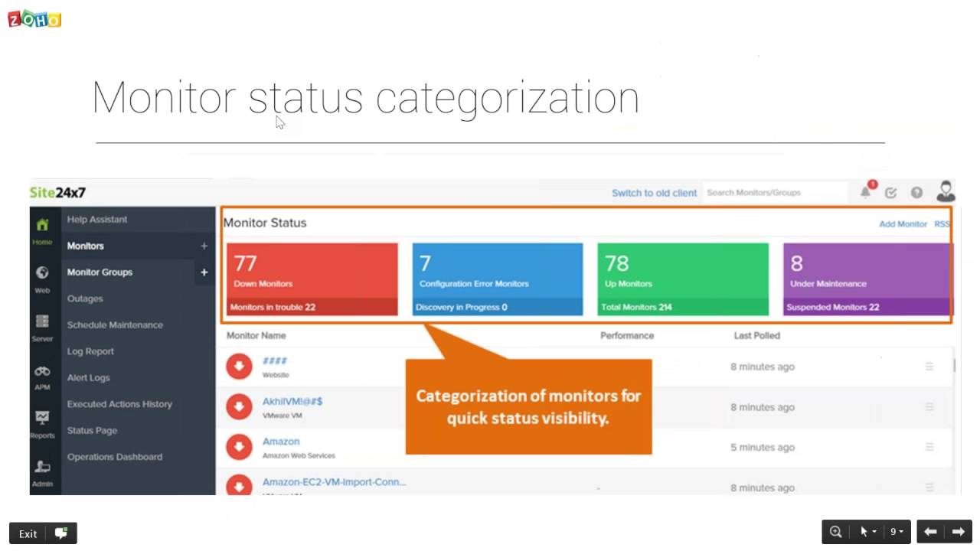Open the Reports sidebar icon
980x551 pixels.
point(42,418)
